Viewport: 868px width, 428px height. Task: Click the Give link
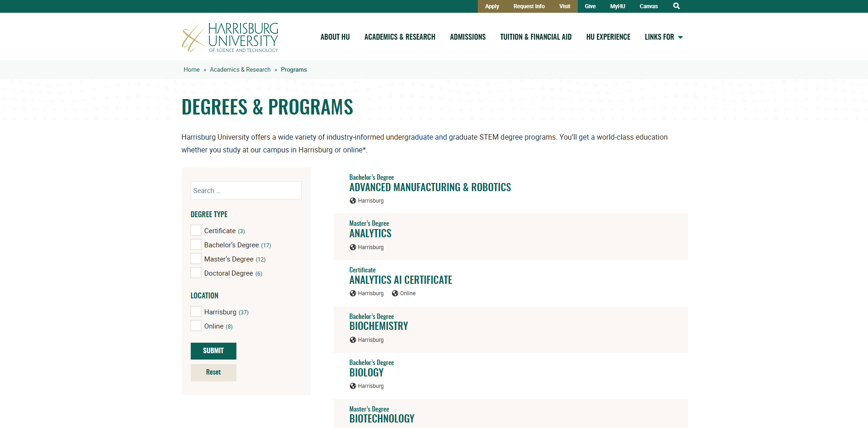(590, 6)
